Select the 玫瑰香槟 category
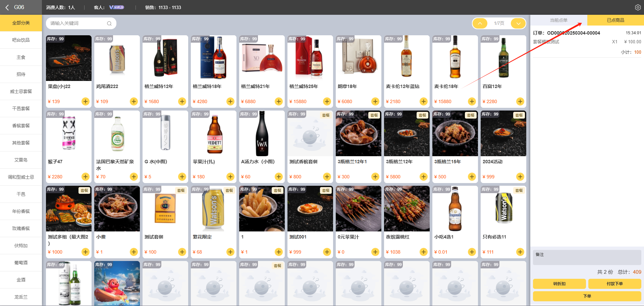This screenshot has height=306, width=644. coord(21,229)
